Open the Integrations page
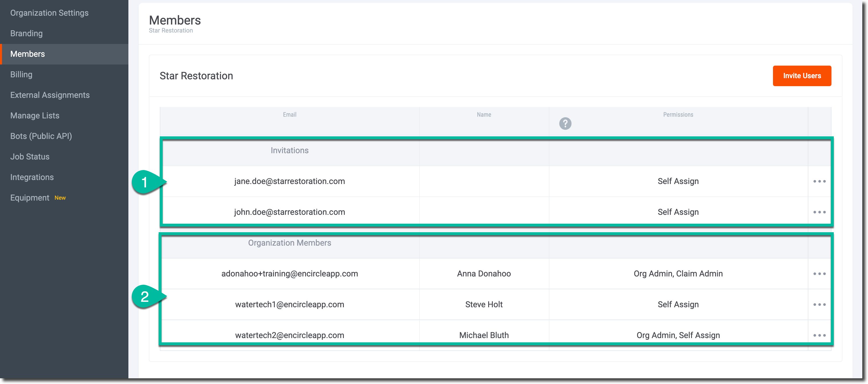 point(32,177)
